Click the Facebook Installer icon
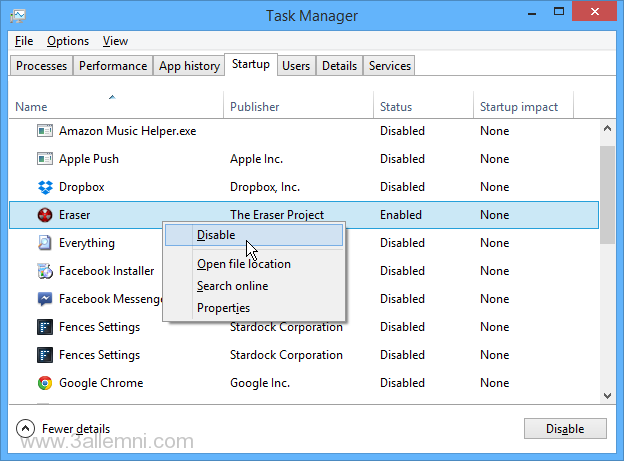 [44, 271]
